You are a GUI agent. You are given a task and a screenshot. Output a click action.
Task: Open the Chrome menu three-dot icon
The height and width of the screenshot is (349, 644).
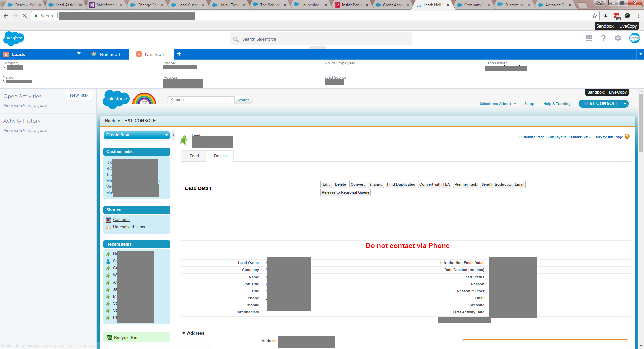[638, 16]
